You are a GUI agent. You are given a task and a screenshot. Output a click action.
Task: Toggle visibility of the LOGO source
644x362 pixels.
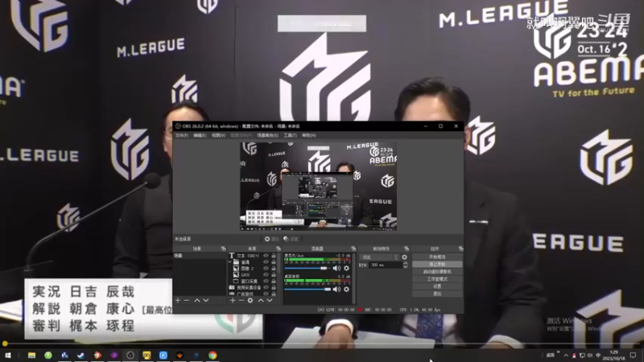266,274
